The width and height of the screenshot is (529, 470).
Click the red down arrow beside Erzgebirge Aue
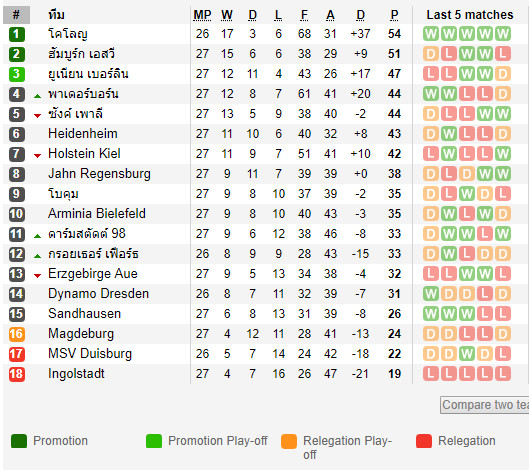(x=37, y=276)
